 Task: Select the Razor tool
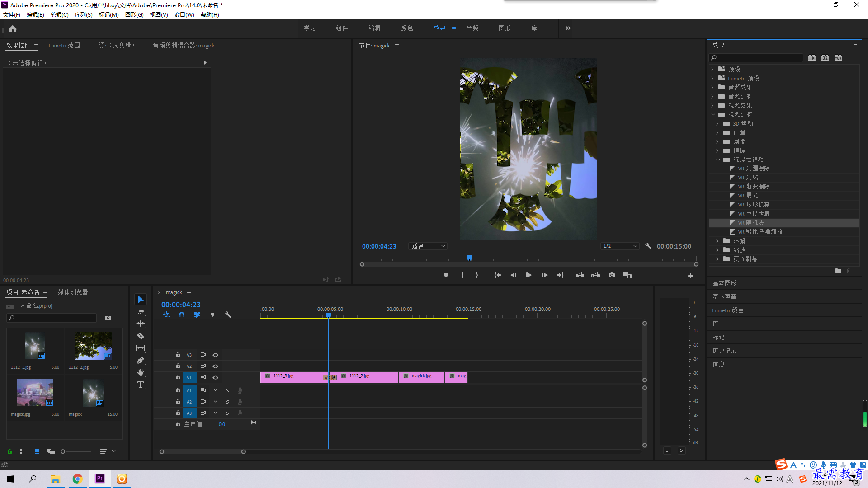coord(141,336)
